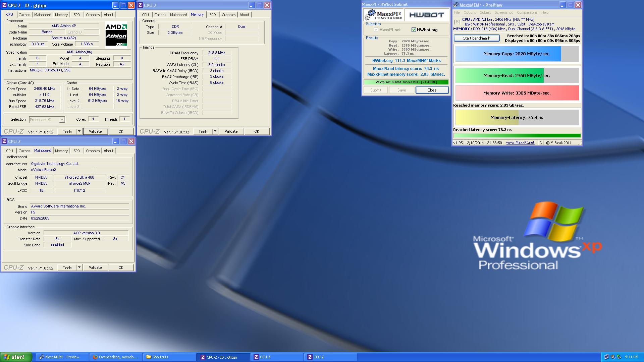Click the AMD Athlon XP processor logo
644x362 pixels.
116,35
